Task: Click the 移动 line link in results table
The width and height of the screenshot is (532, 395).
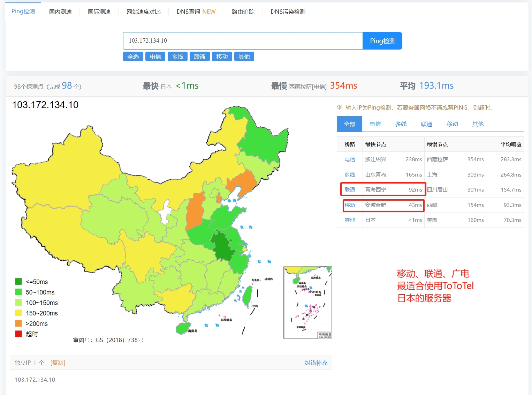Action: click(x=350, y=205)
